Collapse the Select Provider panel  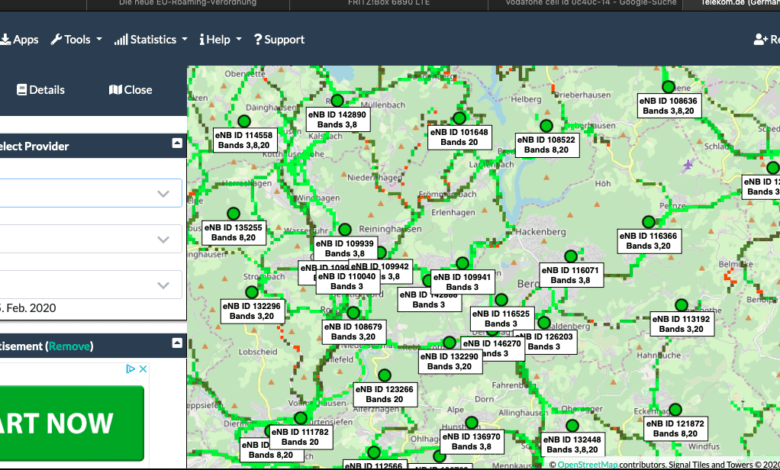[177, 144]
